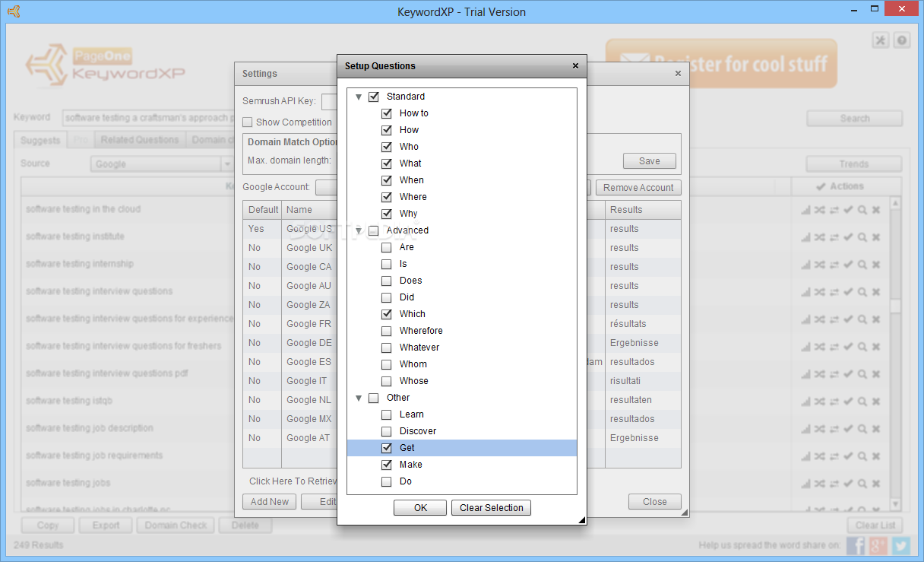Image resolution: width=924 pixels, height=562 pixels.
Task: Click the keyword list scrollbar up arrow
Action: pos(894,203)
